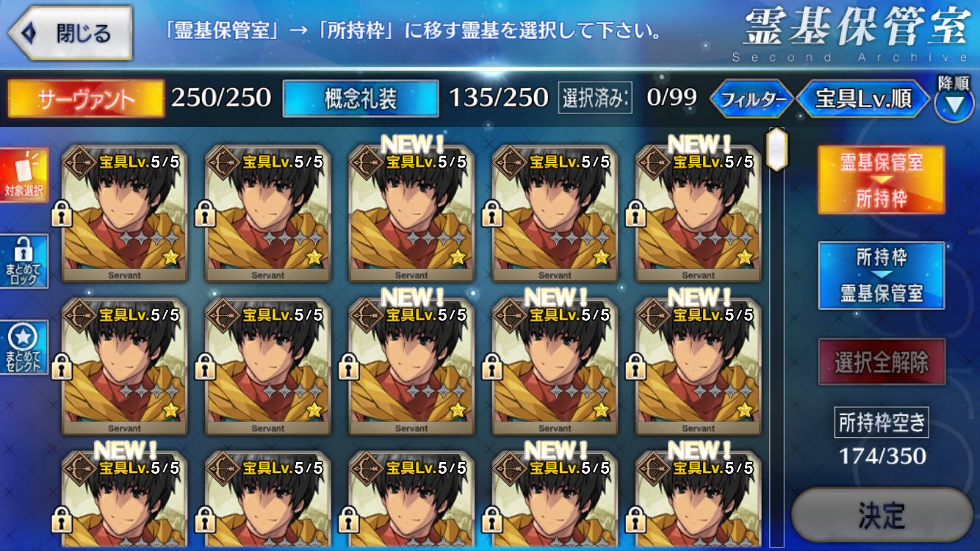Tap the まとめてセレクト bulk select icon
This screenshot has width=980, height=551.
24,347
